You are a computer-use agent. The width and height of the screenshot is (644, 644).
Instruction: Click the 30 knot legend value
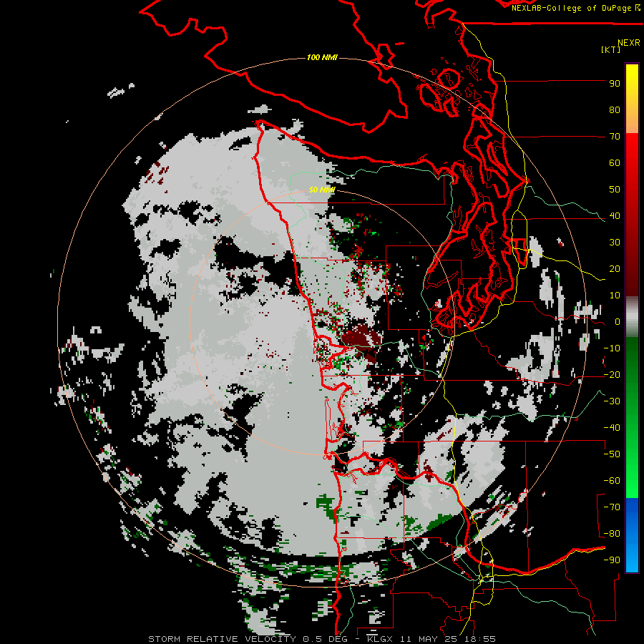(615, 243)
